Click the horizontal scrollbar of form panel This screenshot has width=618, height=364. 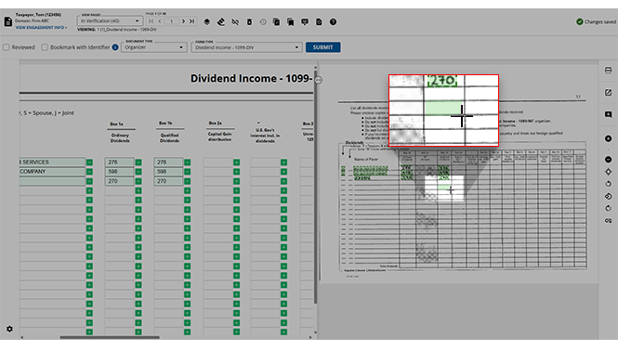[110, 337]
